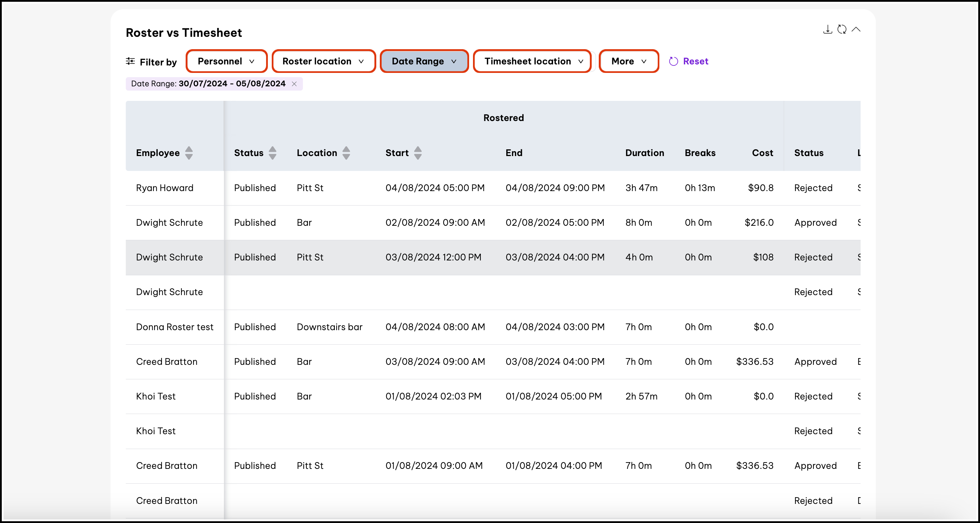Open the Roster location dropdown
This screenshot has height=523, width=980.
[323, 61]
